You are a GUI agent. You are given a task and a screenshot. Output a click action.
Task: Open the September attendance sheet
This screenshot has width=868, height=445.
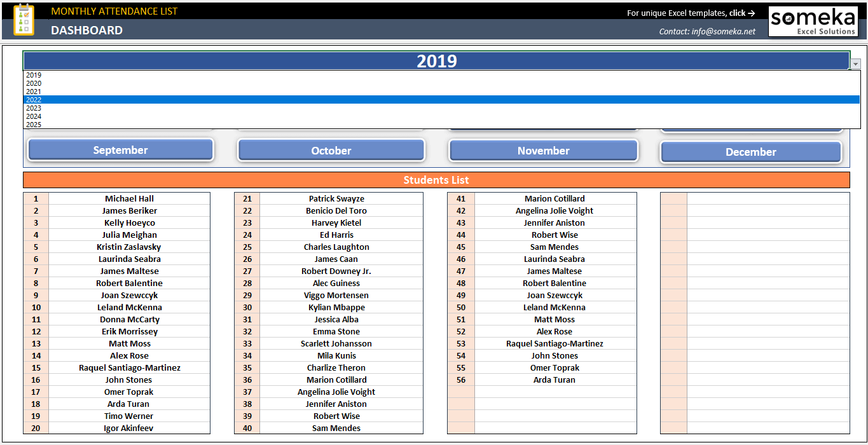tap(120, 150)
